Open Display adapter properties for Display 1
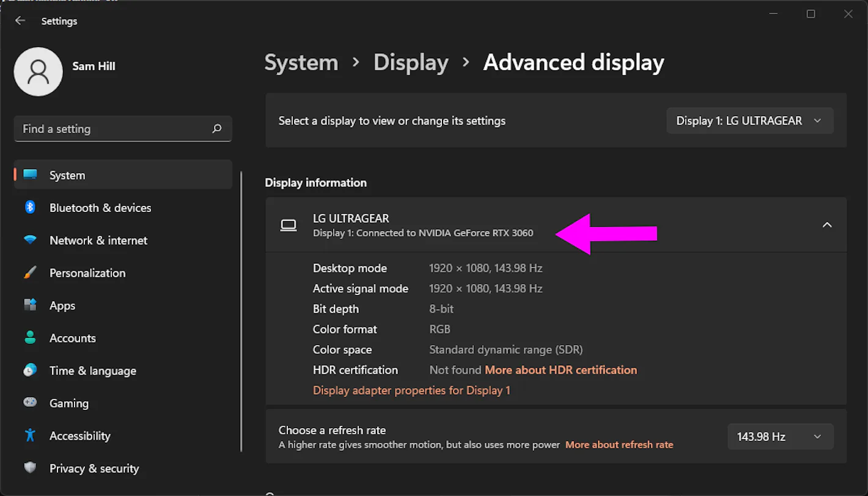Image resolution: width=868 pixels, height=496 pixels. (x=411, y=390)
